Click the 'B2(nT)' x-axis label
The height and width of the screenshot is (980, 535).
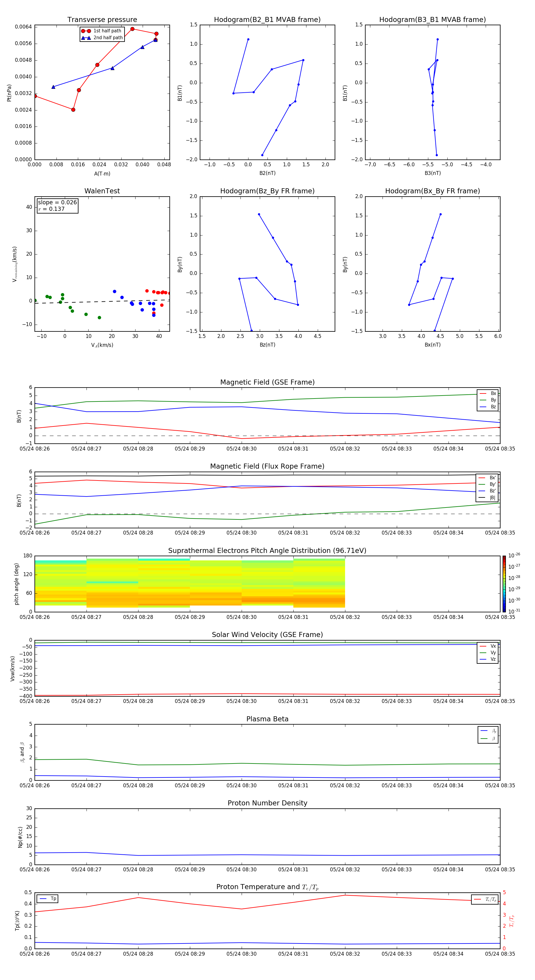267,173
